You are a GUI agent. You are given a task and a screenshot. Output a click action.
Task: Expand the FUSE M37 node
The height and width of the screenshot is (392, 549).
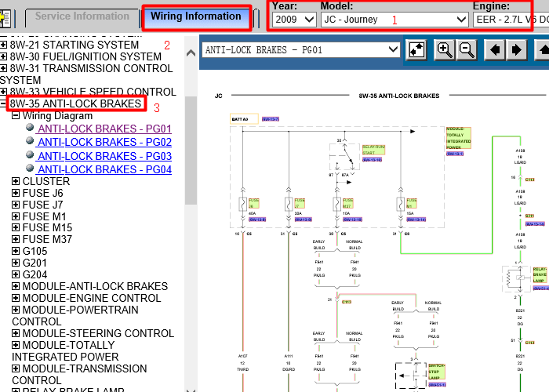pyautogui.click(x=16, y=239)
